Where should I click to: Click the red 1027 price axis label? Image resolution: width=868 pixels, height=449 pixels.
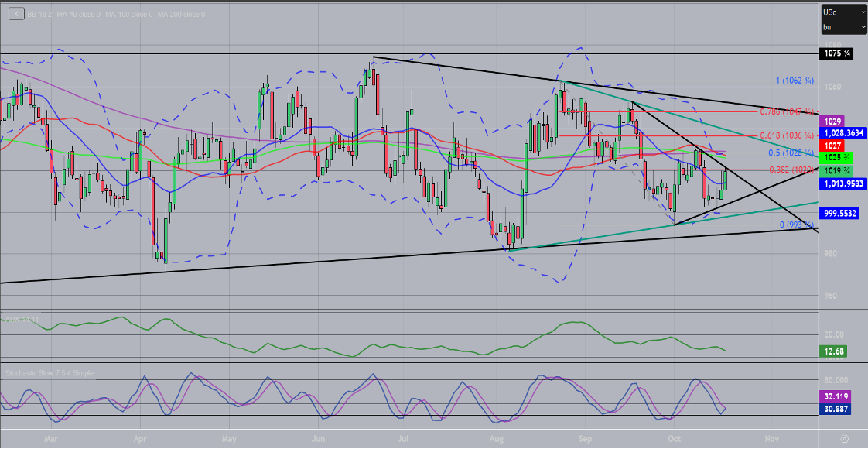832,146
